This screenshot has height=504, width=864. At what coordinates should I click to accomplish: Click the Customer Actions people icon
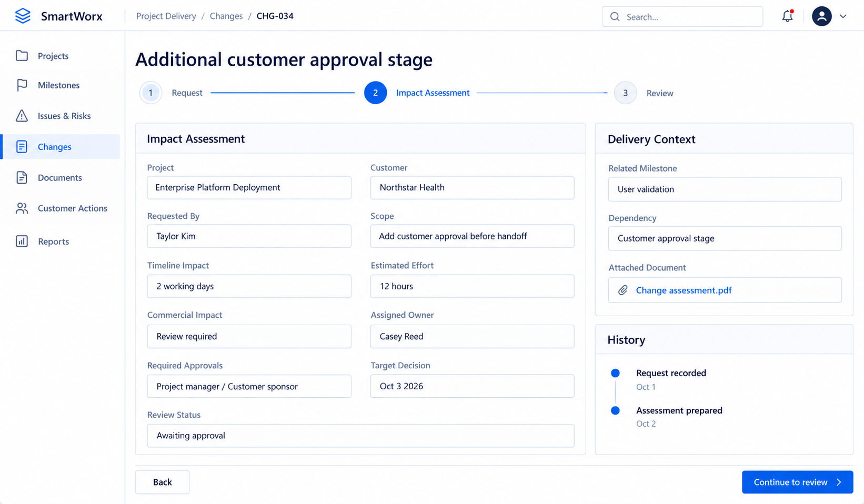(x=22, y=208)
